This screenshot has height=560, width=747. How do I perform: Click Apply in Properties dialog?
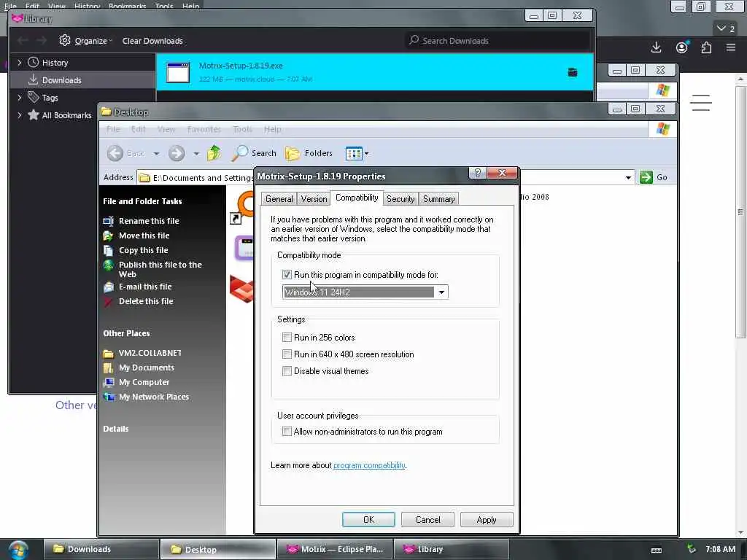(x=487, y=519)
